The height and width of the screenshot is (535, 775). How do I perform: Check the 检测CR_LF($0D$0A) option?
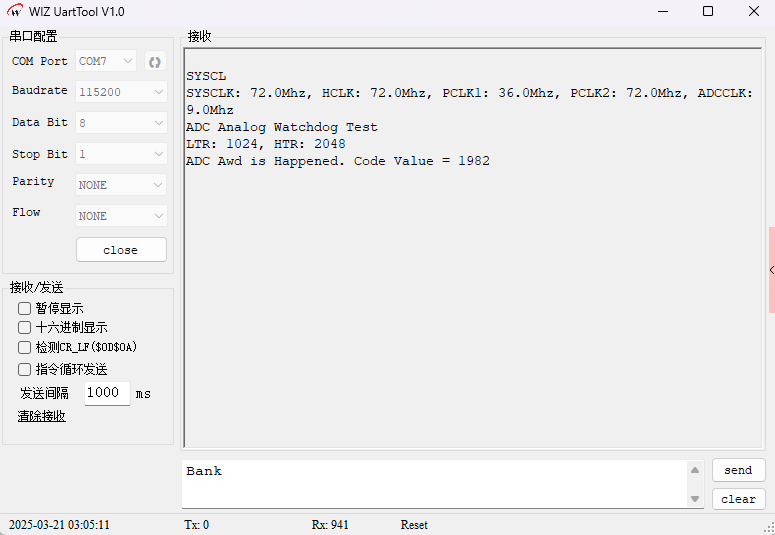tap(25, 347)
